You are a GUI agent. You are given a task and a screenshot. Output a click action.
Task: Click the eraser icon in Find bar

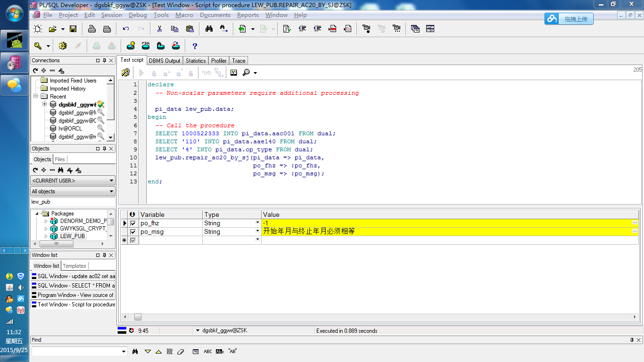click(181, 352)
